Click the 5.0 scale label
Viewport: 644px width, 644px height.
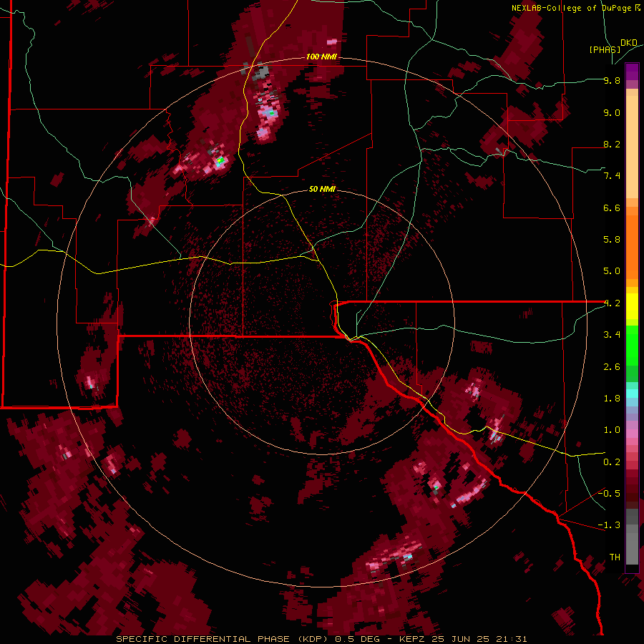(x=612, y=271)
